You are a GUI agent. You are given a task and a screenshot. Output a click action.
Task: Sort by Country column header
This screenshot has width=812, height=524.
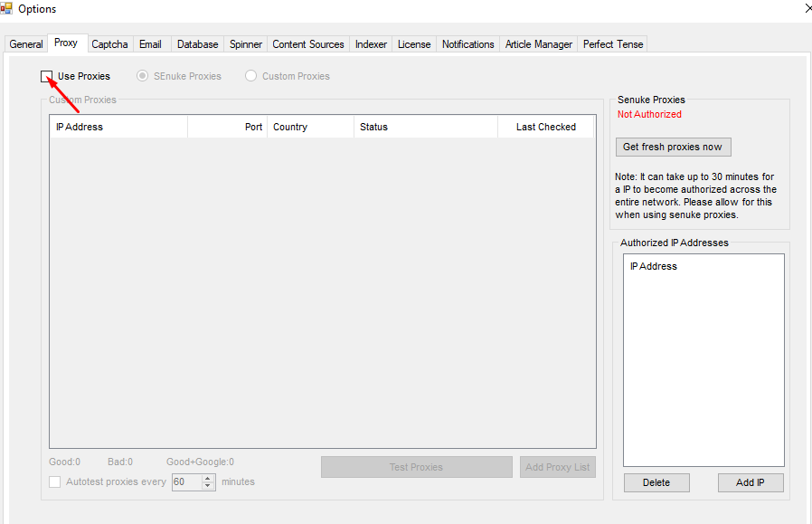[x=311, y=127]
